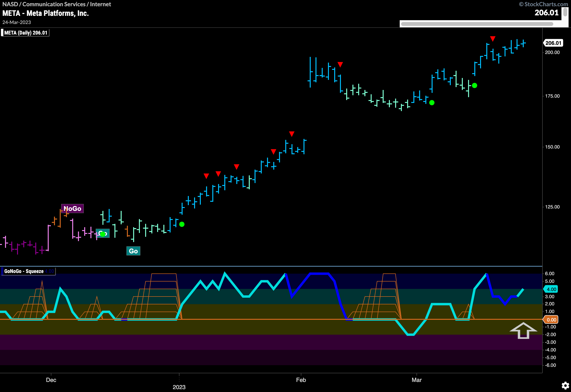This screenshot has height=392, width=571.
Task: Click the 24-Mar-2023 date text
Action: click(17, 22)
